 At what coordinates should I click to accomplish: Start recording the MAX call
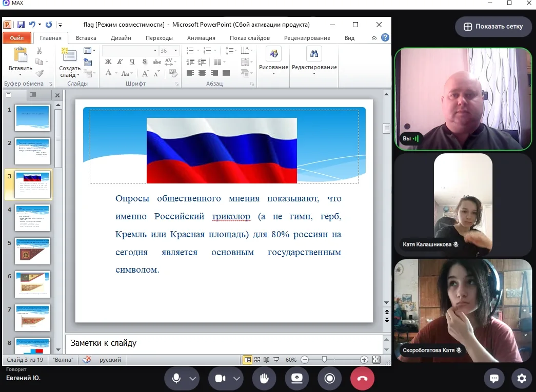click(329, 378)
